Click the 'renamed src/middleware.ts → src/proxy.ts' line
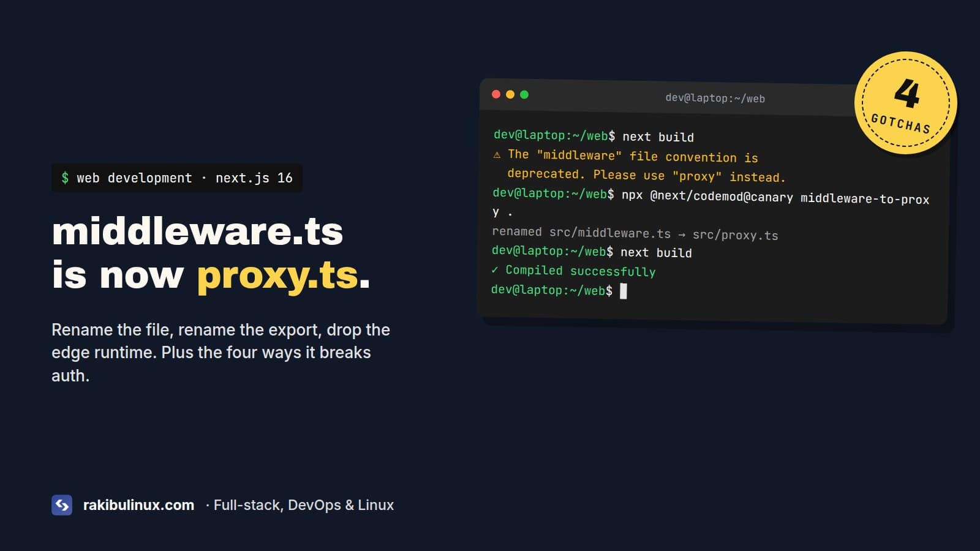 [635, 233]
